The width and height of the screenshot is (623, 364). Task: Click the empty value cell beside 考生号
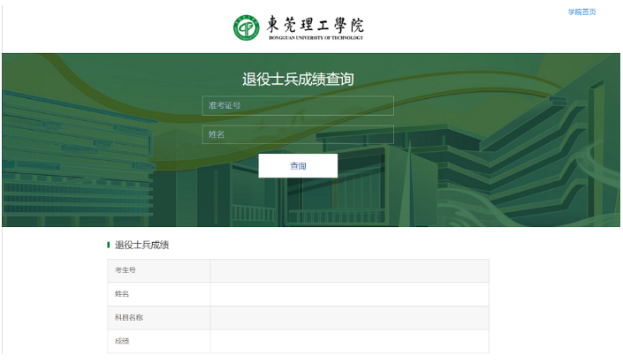(349, 270)
